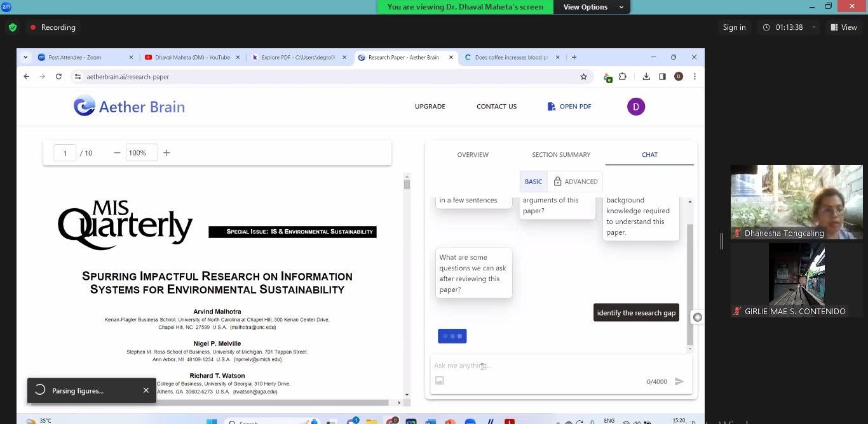Open the SECTION SUMMARY tab
Viewport: 868px width, 424px height.
(x=561, y=155)
